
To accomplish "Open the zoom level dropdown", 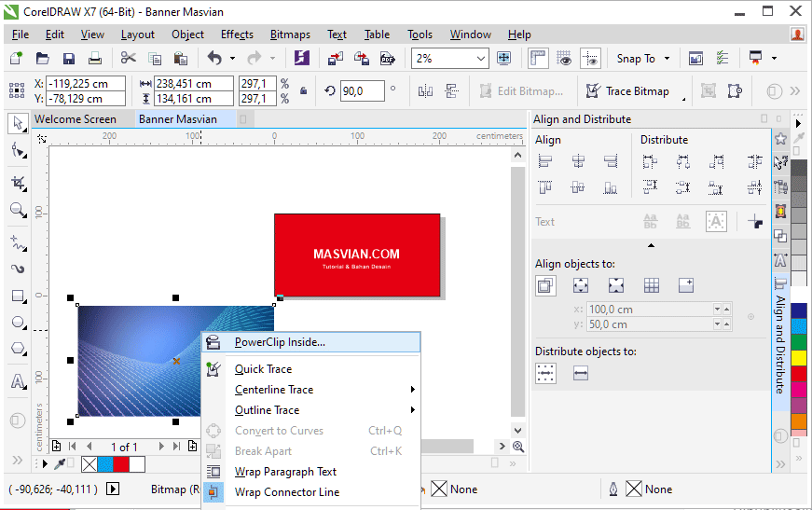I will (x=481, y=59).
